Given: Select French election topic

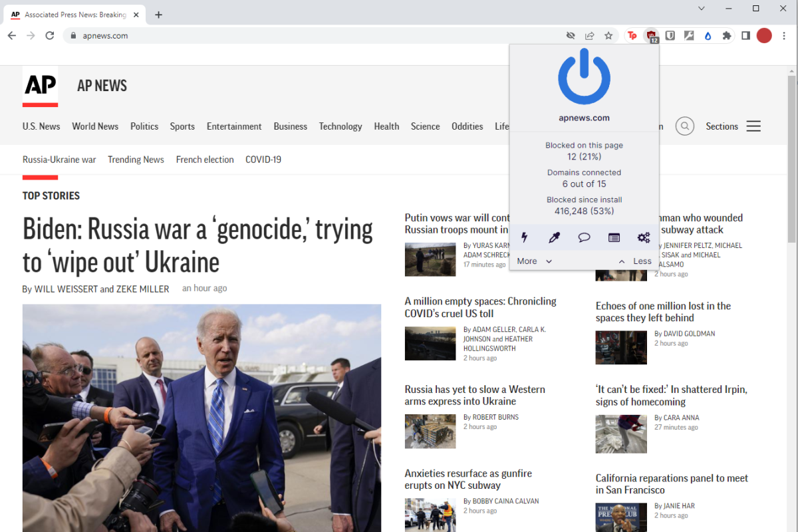Looking at the screenshot, I should [205, 160].
